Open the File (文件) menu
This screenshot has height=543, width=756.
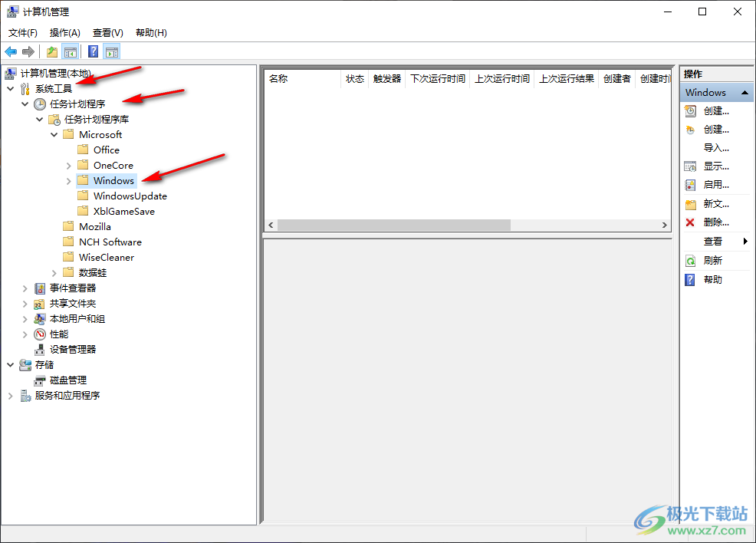pyautogui.click(x=23, y=33)
